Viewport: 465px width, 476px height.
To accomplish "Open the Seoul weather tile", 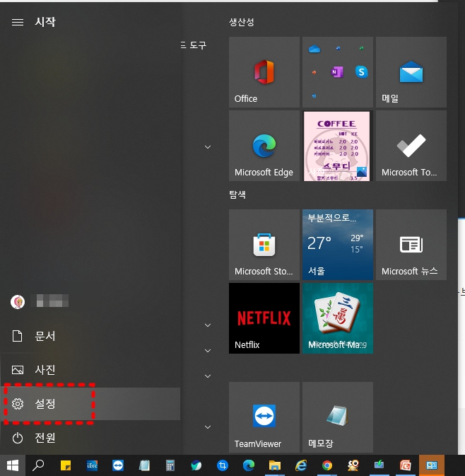I will [x=338, y=245].
